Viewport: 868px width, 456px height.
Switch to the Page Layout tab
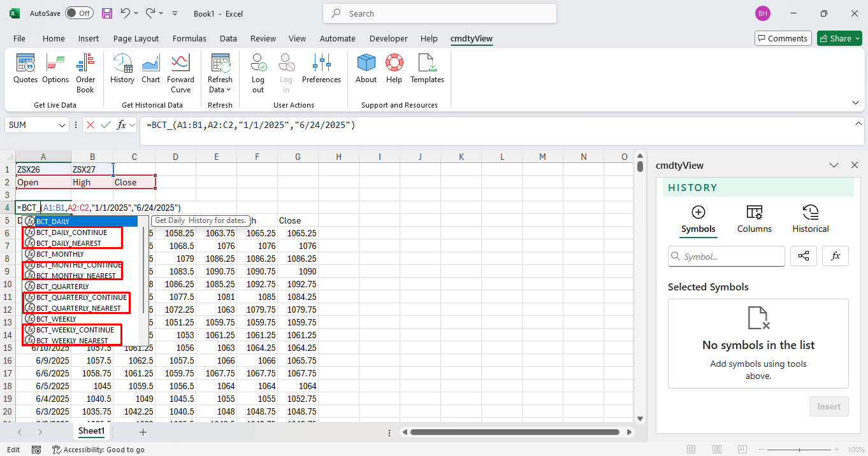(136, 38)
